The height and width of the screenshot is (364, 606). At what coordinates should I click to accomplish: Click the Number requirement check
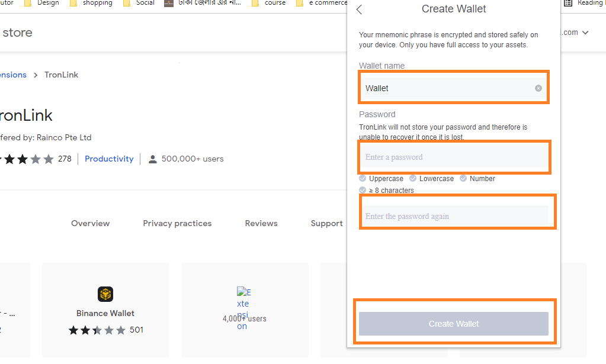click(463, 178)
